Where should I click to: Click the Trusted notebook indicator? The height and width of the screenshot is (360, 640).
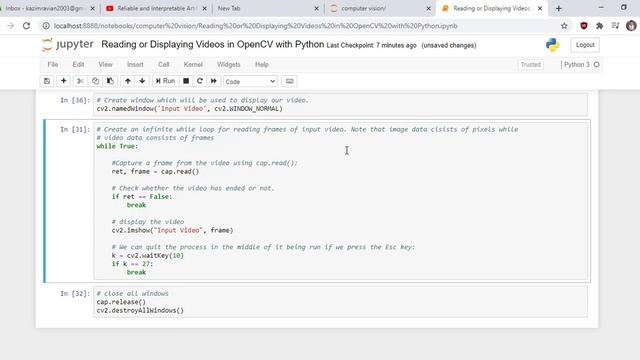click(x=530, y=64)
